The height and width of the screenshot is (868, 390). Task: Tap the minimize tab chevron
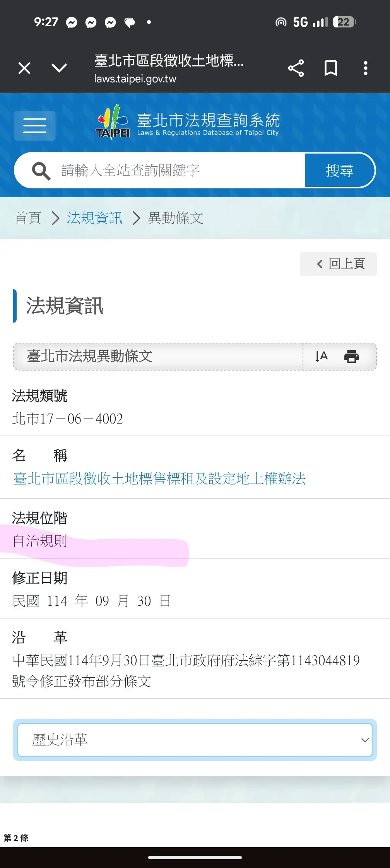59,68
